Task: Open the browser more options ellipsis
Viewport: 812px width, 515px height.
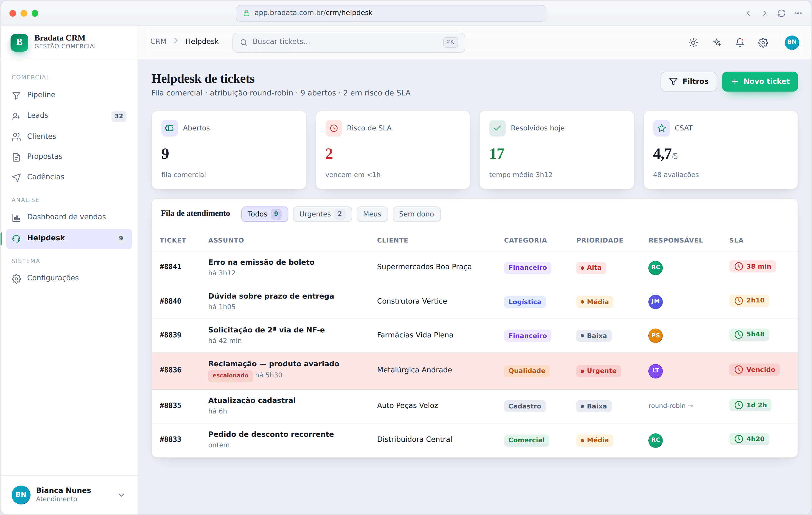Action: [x=798, y=13]
